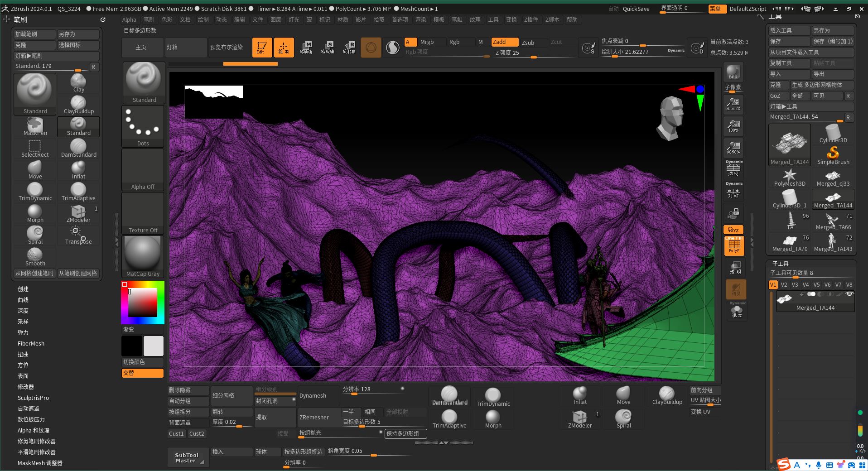Expand the SculptrisPro brush section
The height and width of the screenshot is (471, 868).
(33, 398)
